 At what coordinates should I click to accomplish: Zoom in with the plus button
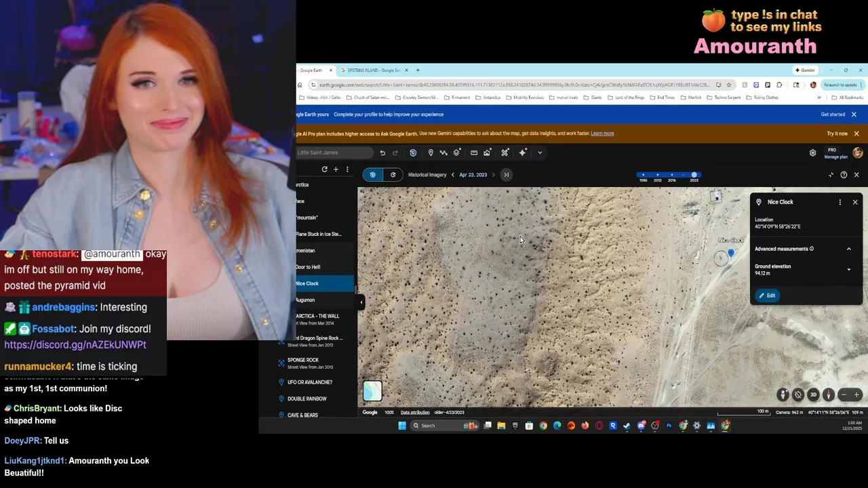pyautogui.click(x=856, y=394)
